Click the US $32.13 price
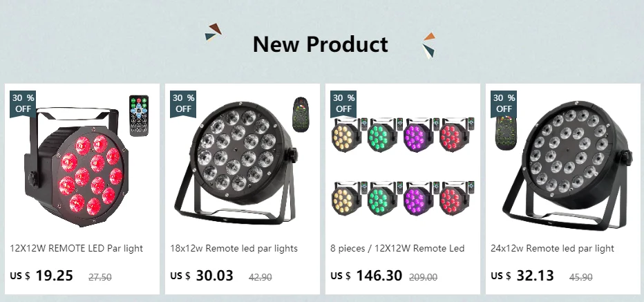Screen dimensions: 644x302 tap(522, 275)
